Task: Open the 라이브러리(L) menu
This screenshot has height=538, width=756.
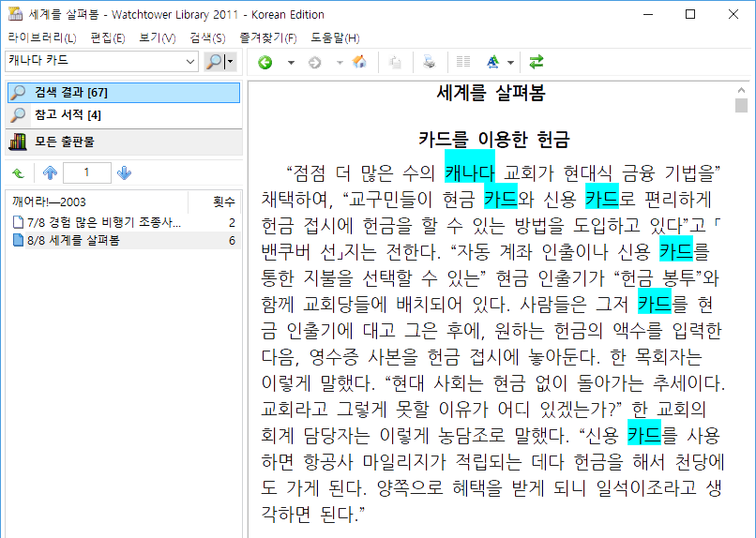Action: tap(42, 37)
